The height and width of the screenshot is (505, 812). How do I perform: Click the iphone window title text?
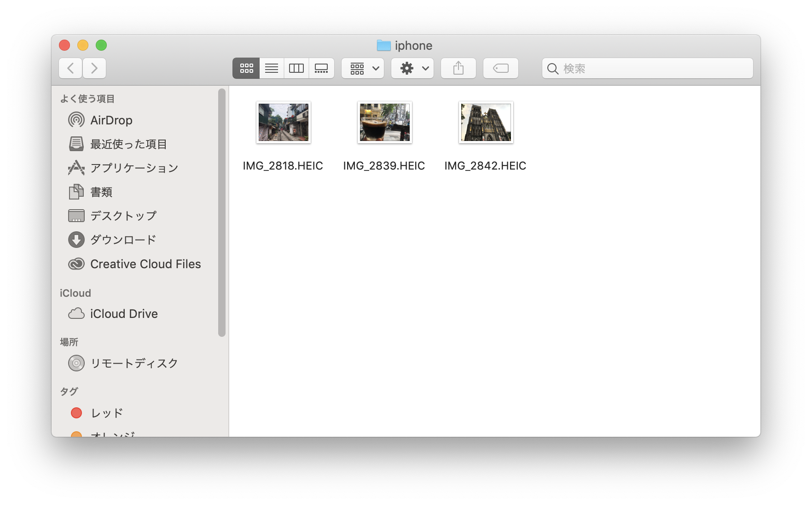413,46
